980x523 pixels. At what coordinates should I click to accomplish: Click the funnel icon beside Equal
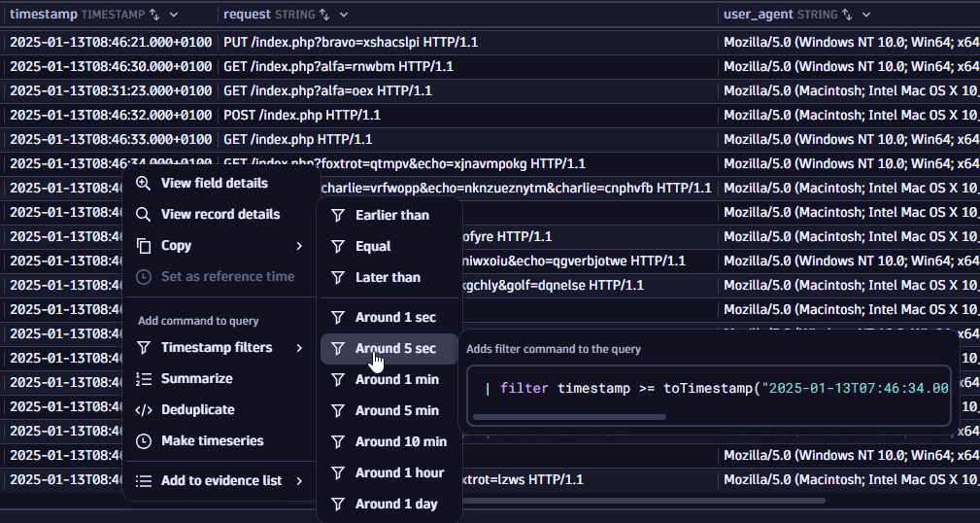tap(337, 247)
